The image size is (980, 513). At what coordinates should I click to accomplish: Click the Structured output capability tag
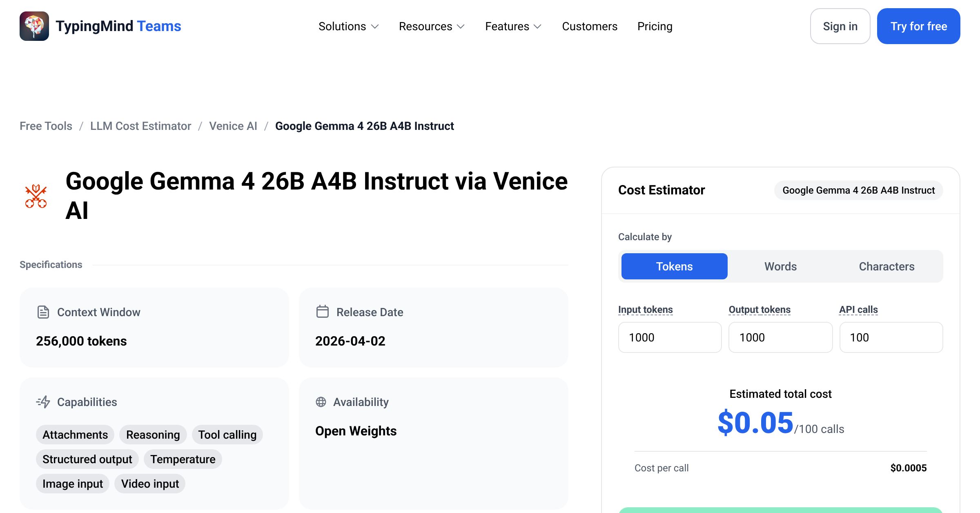tap(87, 459)
